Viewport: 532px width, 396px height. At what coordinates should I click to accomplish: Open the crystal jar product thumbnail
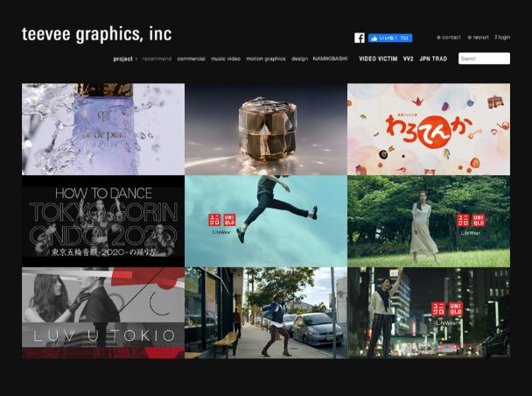tap(266, 129)
